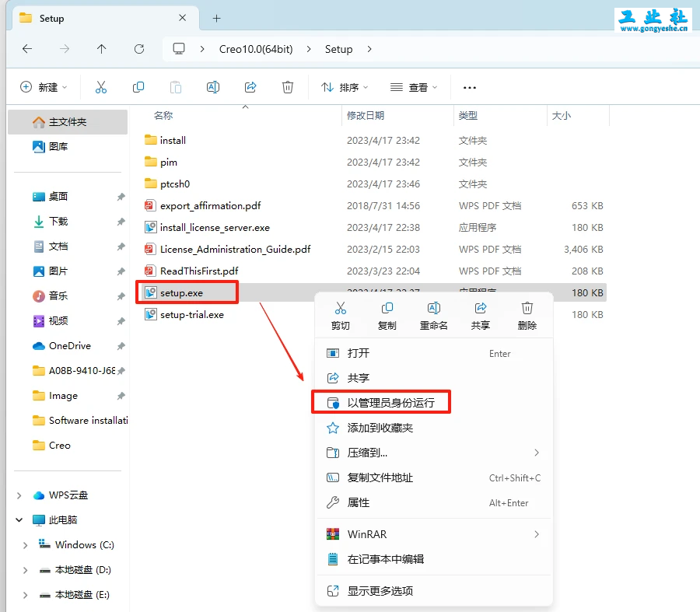700x612 pixels.
Task: Open the 压缩到... submenu
Action: click(x=434, y=453)
